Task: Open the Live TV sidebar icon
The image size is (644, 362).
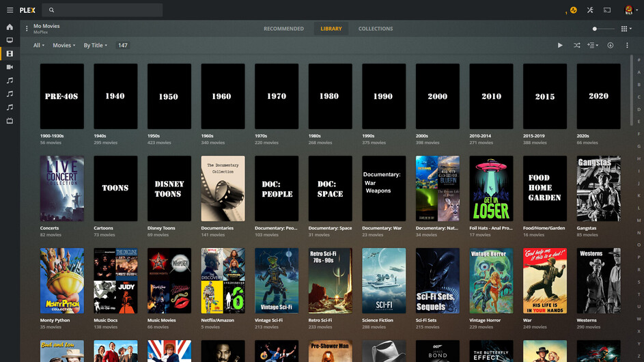Action: click(x=10, y=121)
